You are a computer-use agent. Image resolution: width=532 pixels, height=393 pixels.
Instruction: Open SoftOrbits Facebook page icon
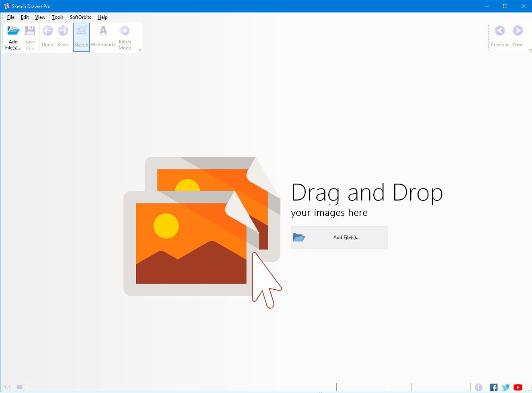[x=493, y=387]
